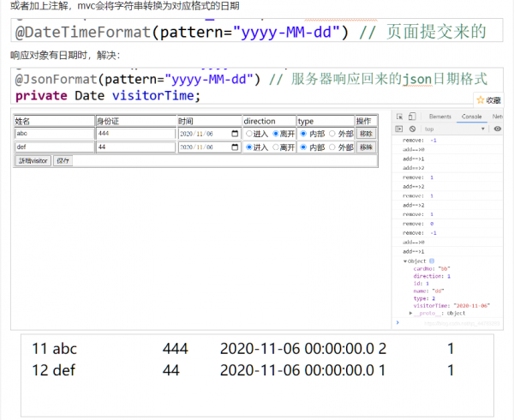Image resolution: width=514 pixels, height=420 pixels.
Task: Switch to the Elements tab in DevTools
Action: 439,116
